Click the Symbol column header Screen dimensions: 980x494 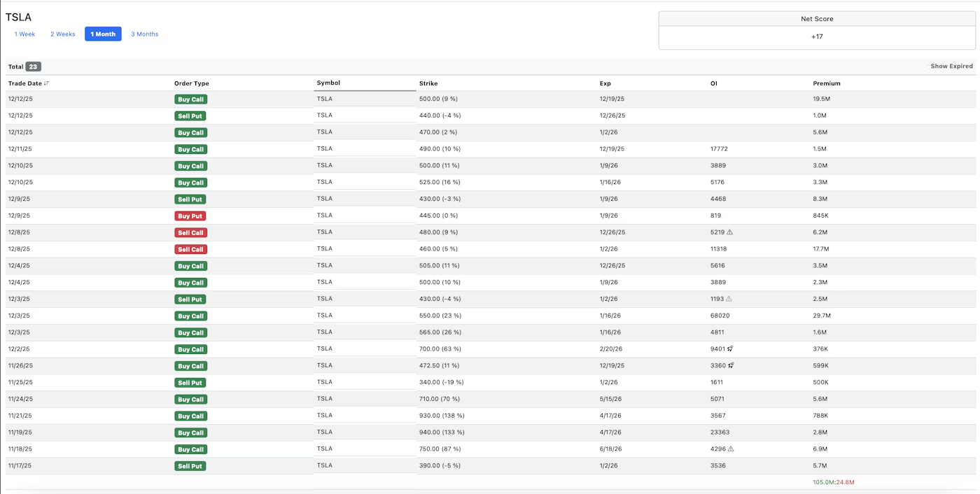(x=328, y=83)
